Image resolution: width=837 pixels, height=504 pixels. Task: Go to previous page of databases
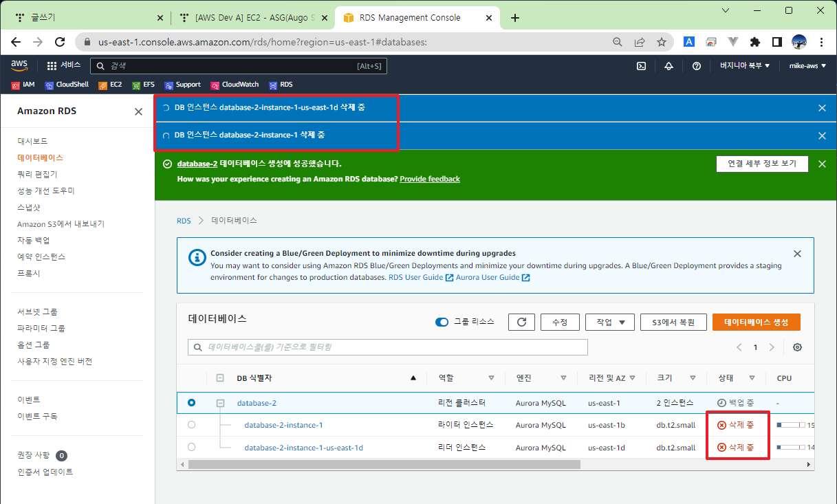(x=739, y=347)
